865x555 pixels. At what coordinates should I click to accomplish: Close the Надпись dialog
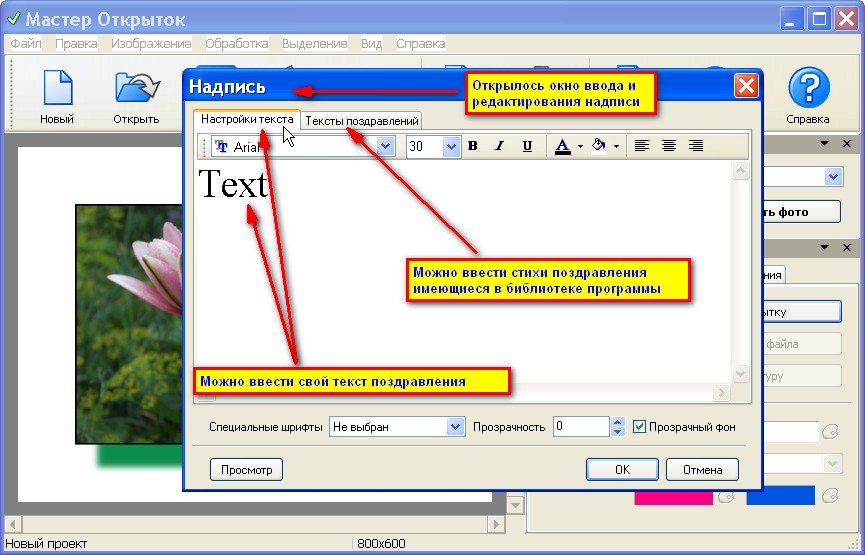point(746,86)
